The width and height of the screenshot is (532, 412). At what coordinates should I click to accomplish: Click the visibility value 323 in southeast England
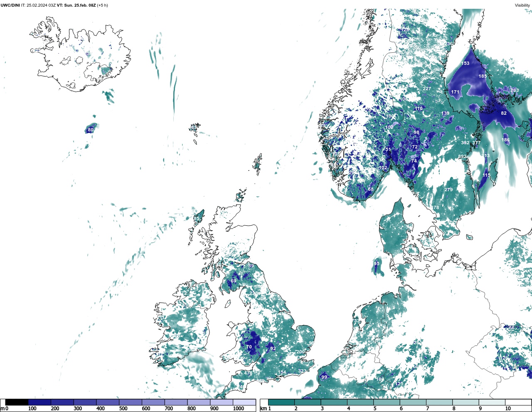coord(302,371)
